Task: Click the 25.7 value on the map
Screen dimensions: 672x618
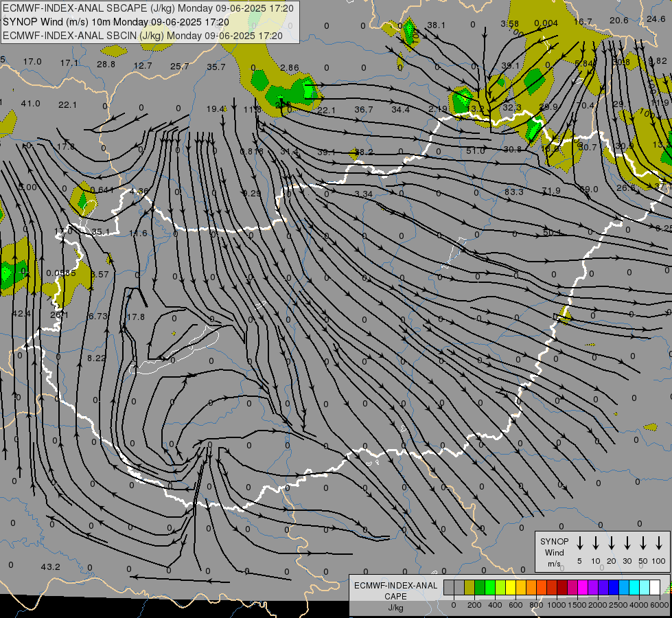Action: pos(180,66)
